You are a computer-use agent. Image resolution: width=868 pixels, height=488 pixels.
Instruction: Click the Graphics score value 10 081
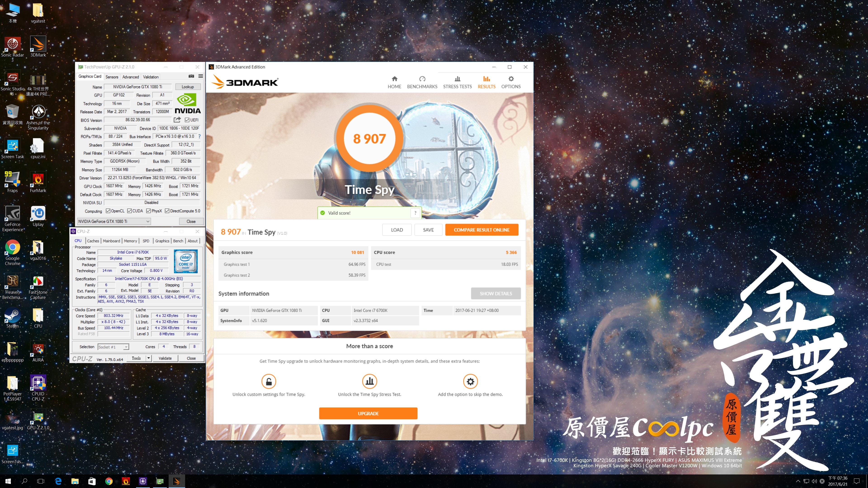click(x=357, y=252)
